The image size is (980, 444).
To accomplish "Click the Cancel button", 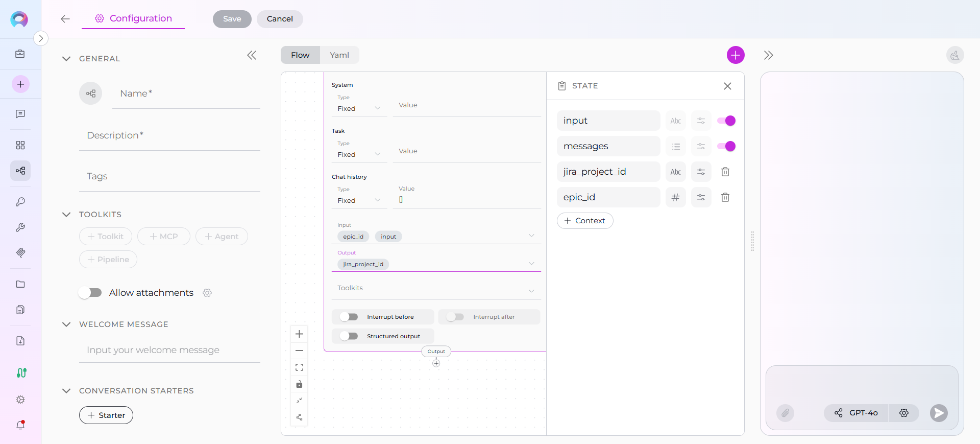I will 280,19.
